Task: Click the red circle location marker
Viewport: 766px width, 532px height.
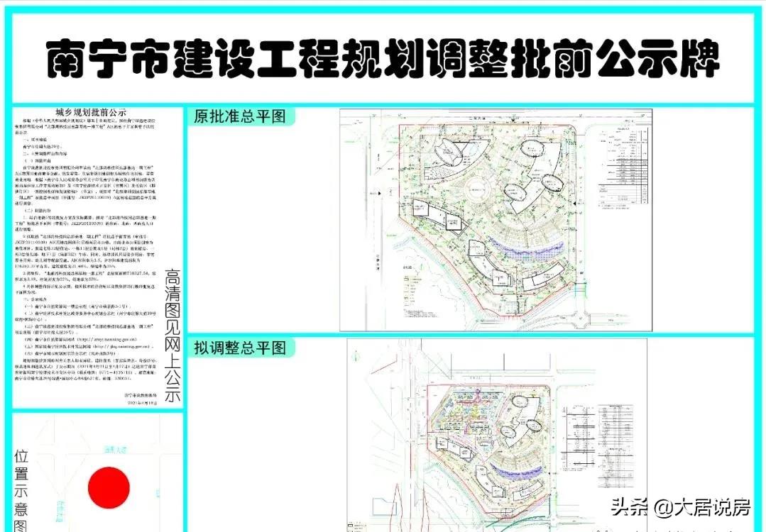Action: pos(109,488)
